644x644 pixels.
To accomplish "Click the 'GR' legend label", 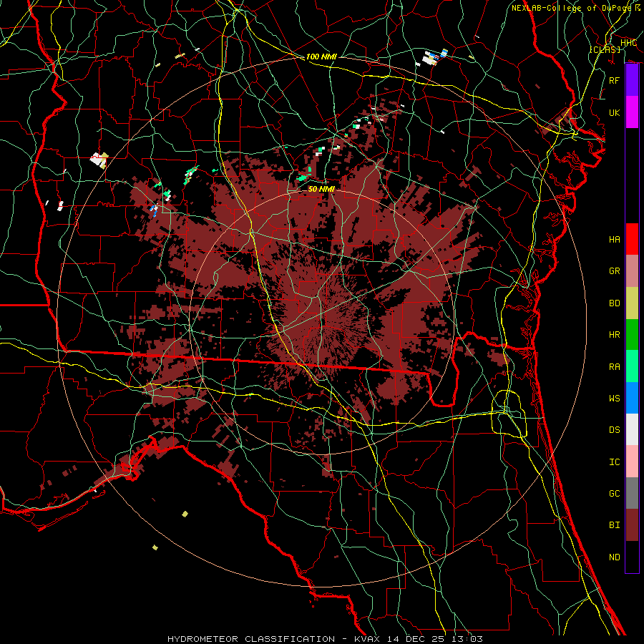I will click(615, 271).
